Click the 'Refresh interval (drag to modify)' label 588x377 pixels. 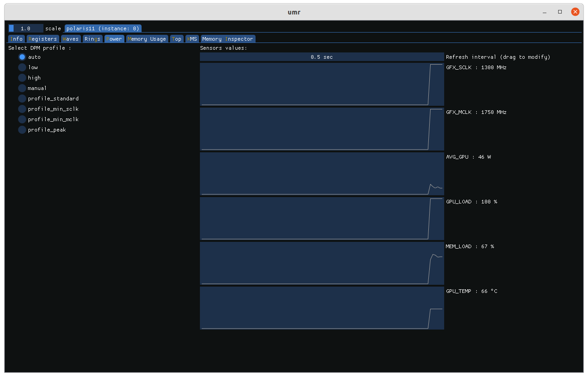498,57
